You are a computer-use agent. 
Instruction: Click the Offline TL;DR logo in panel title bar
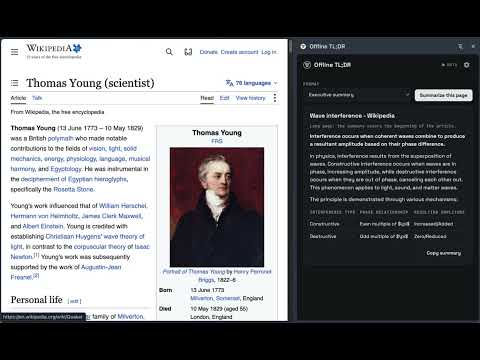pos(303,46)
